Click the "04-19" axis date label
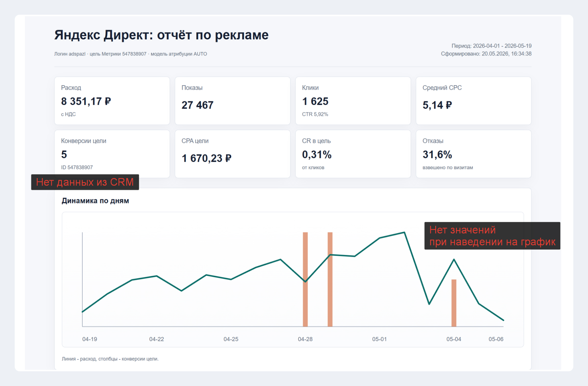 click(90, 339)
